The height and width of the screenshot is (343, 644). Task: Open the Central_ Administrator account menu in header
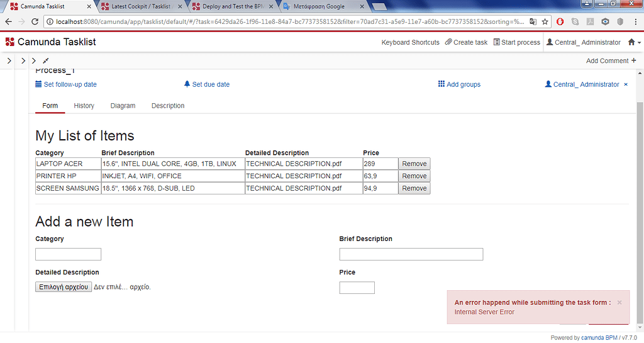click(584, 42)
